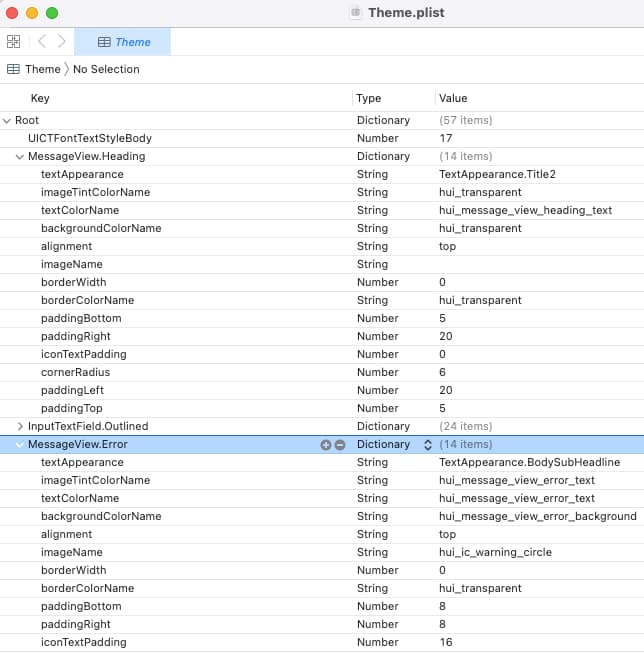Image resolution: width=644 pixels, height=653 pixels.
Task: Click Root's (57 items) value
Action: pos(466,120)
